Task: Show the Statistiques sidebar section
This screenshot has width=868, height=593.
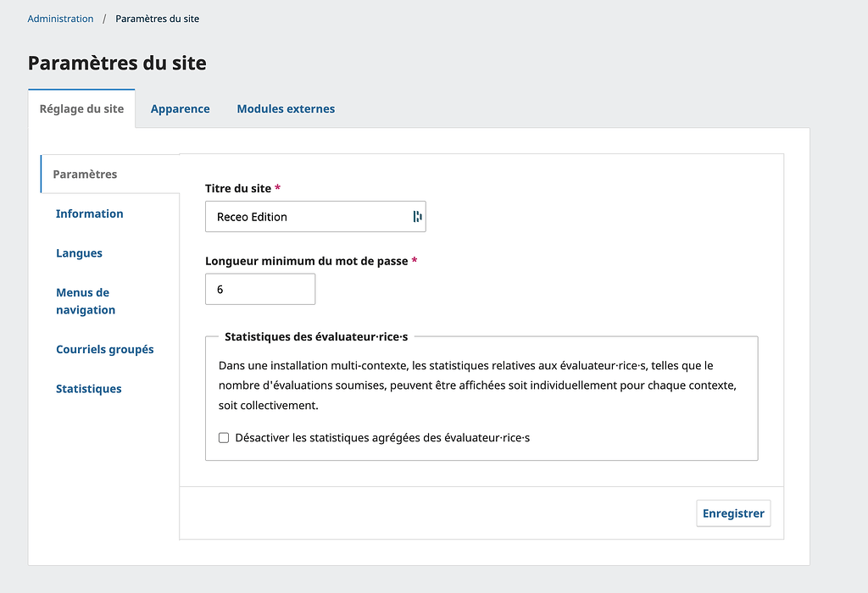Action: (x=88, y=389)
